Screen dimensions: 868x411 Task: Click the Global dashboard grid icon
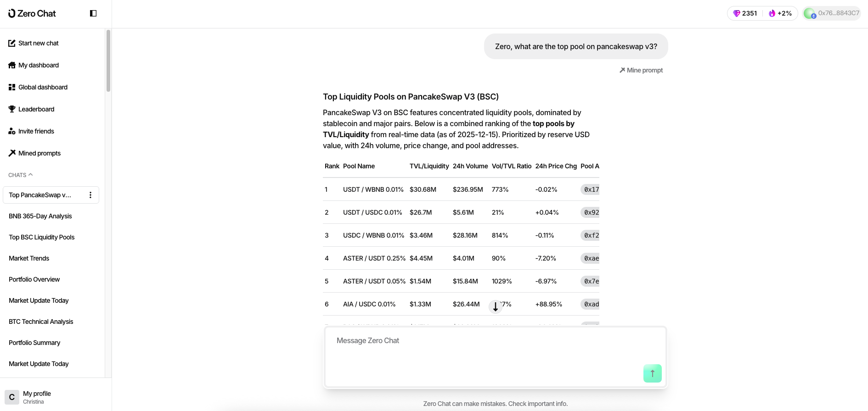pyautogui.click(x=11, y=87)
